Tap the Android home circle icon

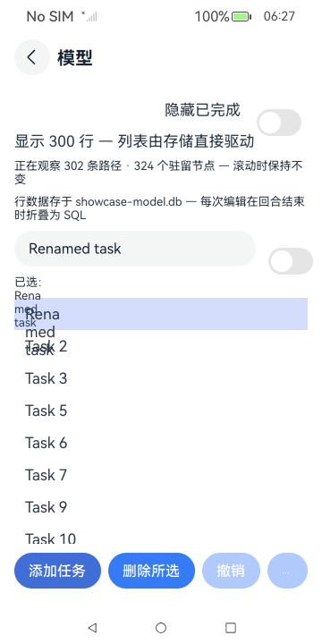click(161, 628)
